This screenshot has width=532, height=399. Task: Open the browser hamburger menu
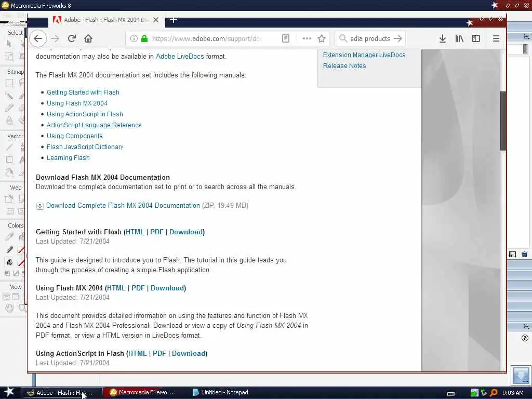click(496, 38)
